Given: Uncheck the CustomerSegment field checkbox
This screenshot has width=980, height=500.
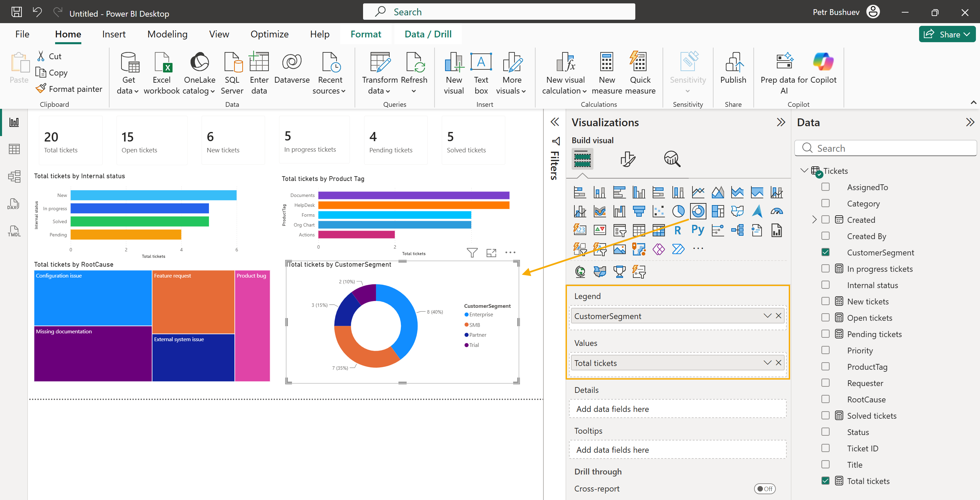Looking at the screenshot, I should pyautogui.click(x=825, y=252).
